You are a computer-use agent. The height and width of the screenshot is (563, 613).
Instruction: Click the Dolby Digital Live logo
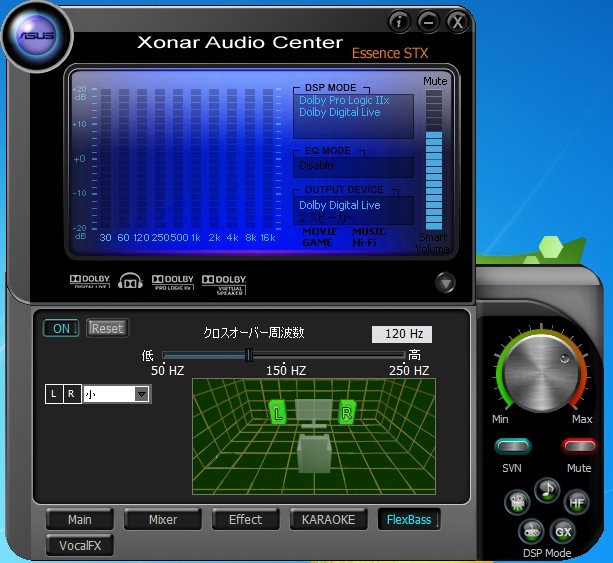pyautogui.click(x=90, y=281)
